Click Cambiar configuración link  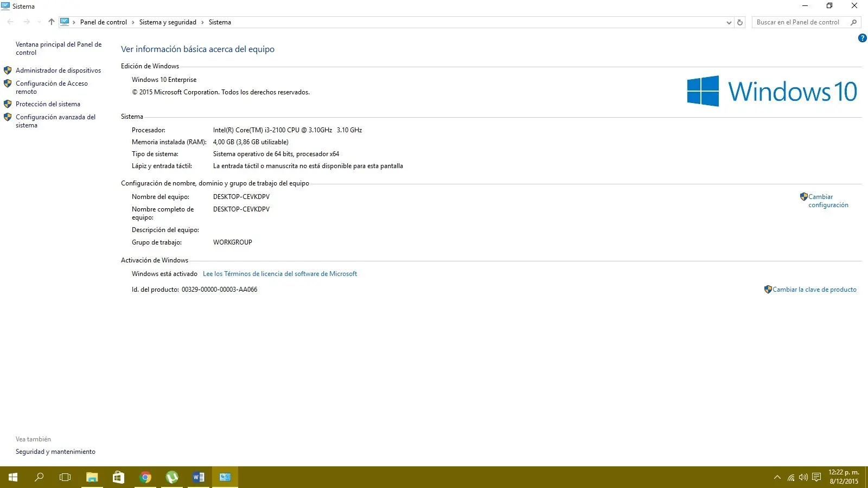[828, 201]
